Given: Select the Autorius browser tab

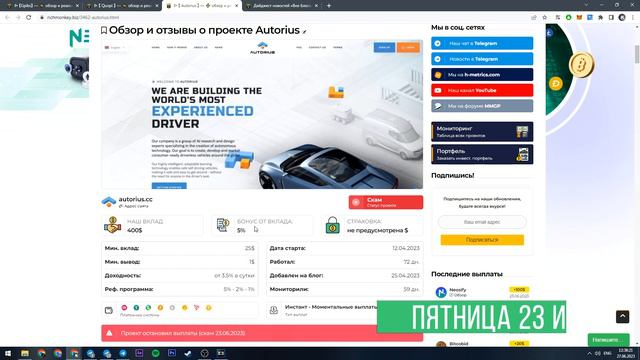Looking at the screenshot, I should click(x=201, y=6).
